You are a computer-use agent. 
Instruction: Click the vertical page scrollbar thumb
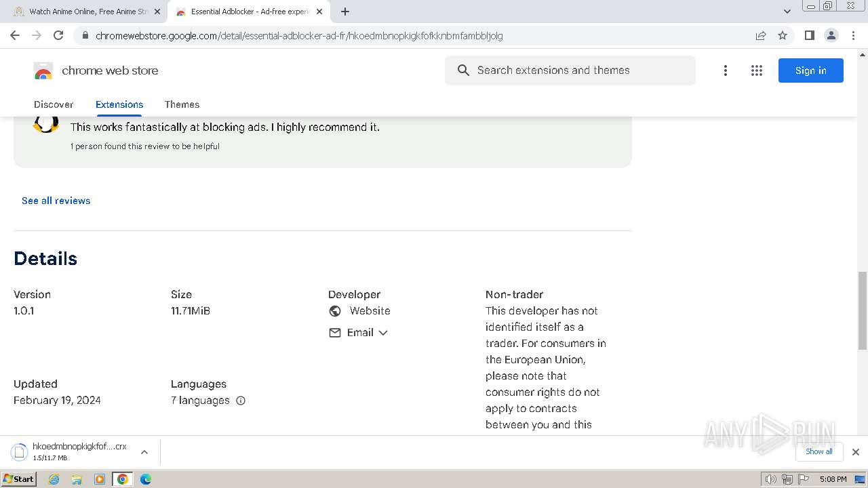click(x=862, y=310)
